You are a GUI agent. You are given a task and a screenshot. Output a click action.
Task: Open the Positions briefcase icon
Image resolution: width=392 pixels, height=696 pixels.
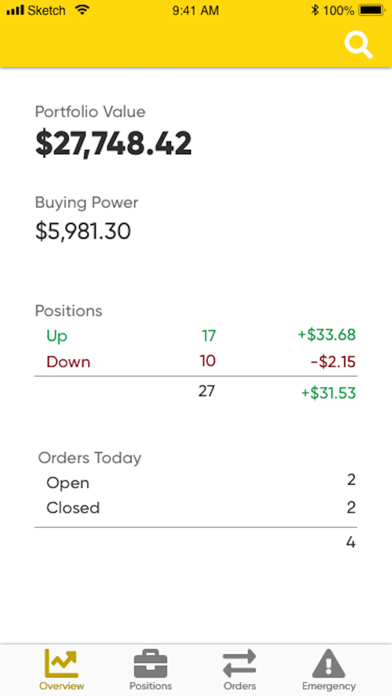coord(150,664)
